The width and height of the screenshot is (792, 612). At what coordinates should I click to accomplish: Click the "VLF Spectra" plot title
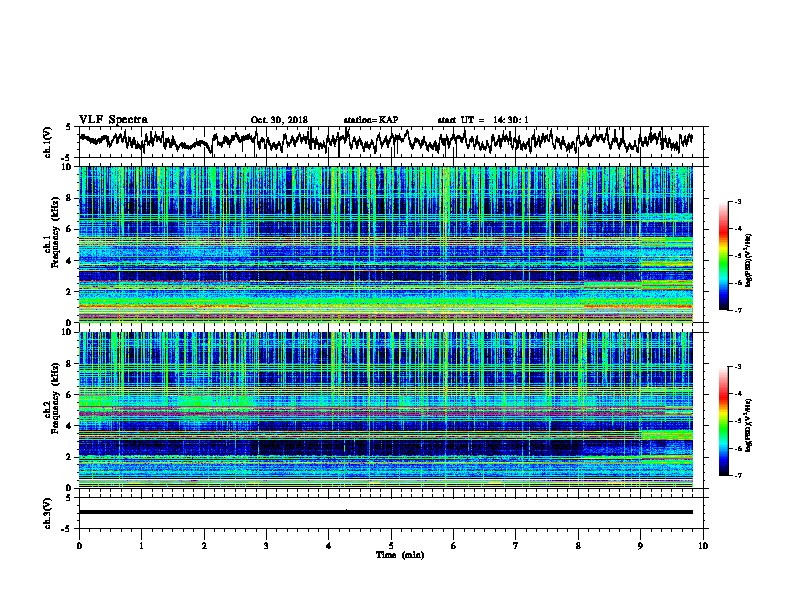[113, 120]
